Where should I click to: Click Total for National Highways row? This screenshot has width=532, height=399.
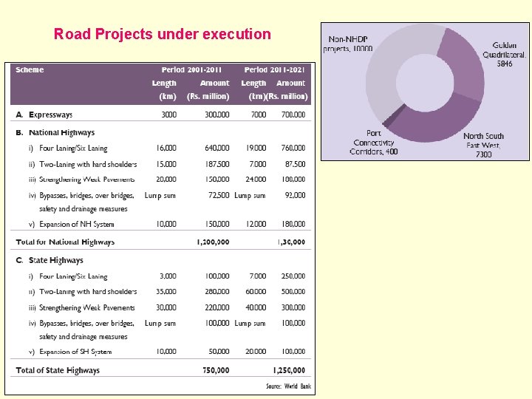[x=160, y=242]
